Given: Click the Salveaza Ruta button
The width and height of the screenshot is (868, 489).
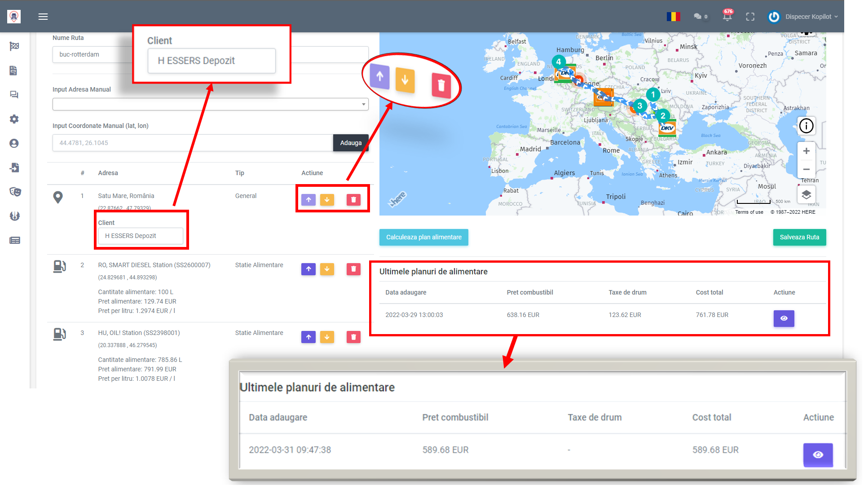Looking at the screenshot, I should pos(799,238).
